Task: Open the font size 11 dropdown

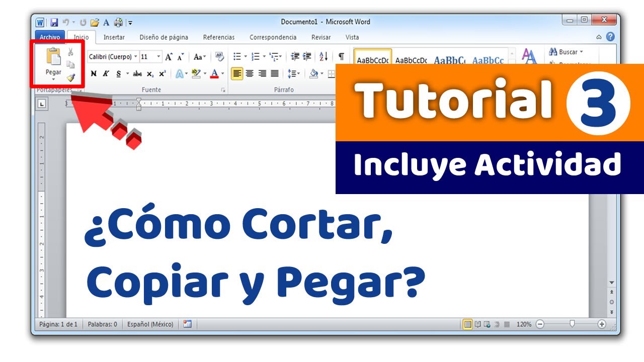Action: click(158, 57)
